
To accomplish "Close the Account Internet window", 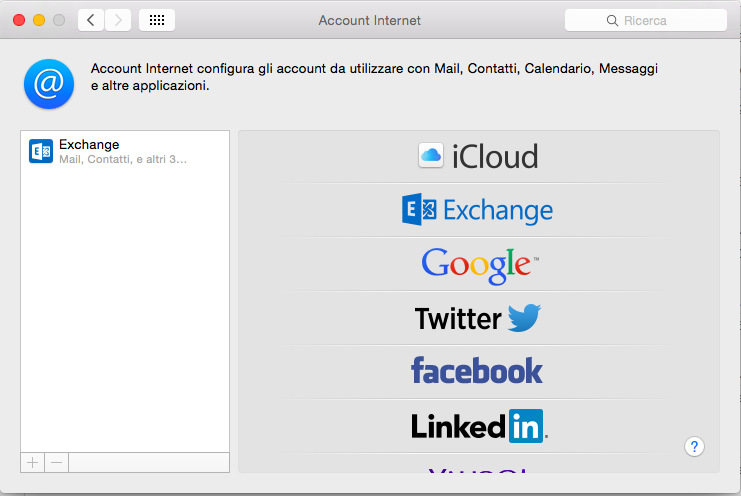I will tap(19, 20).
